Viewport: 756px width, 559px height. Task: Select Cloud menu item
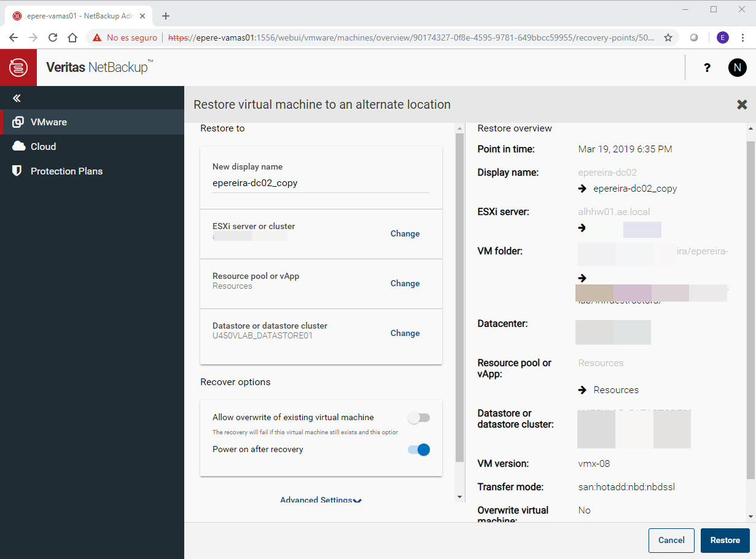tap(92, 146)
